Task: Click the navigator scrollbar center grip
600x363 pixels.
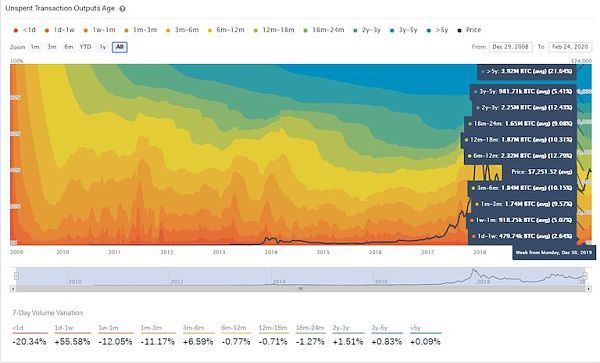Action: point(301,289)
